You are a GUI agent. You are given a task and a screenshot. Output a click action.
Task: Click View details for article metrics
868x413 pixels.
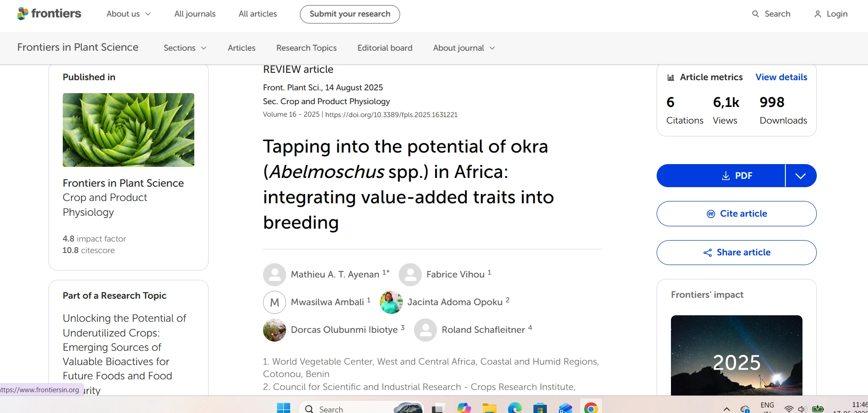tap(781, 77)
